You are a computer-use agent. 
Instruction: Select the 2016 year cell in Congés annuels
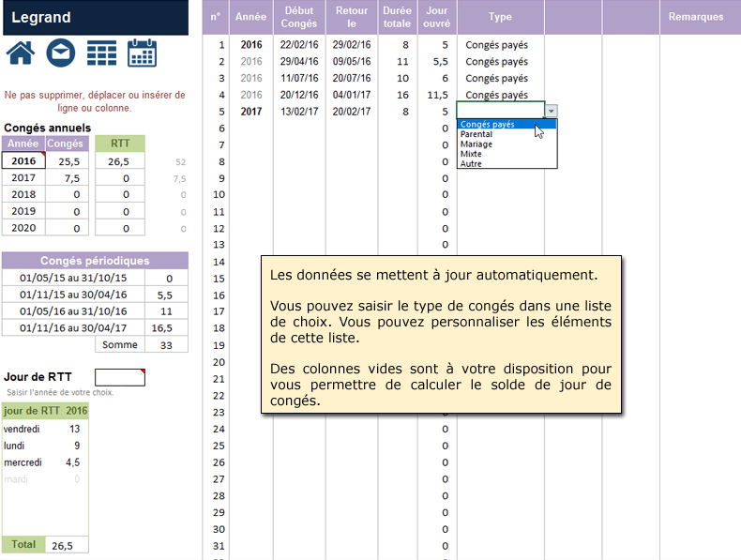tap(23, 160)
